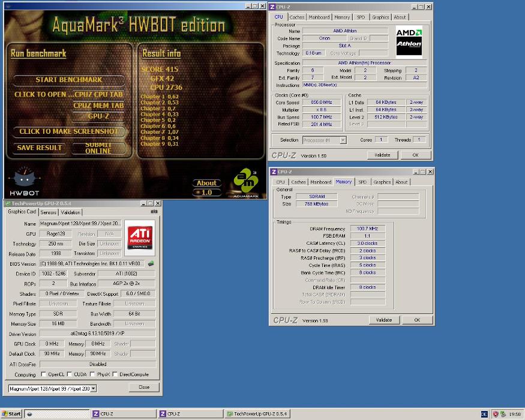Click the CPUZ CPU TAB button in AquaMark
This screenshot has width=525, height=420.
[x=99, y=94]
